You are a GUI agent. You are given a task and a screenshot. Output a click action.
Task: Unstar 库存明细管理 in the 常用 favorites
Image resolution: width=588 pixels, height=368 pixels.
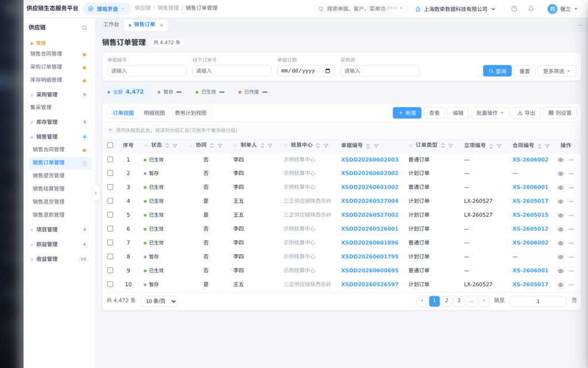point(84,80)
